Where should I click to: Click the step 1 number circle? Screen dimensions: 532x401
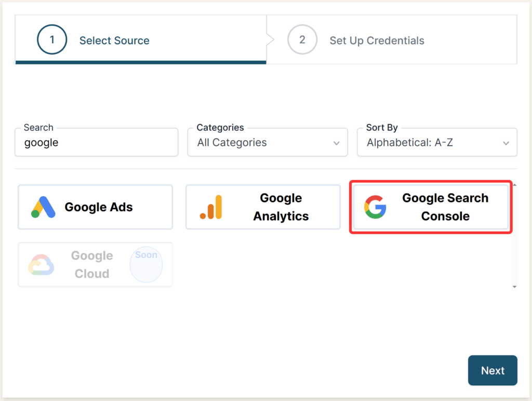tap(52, 40)
